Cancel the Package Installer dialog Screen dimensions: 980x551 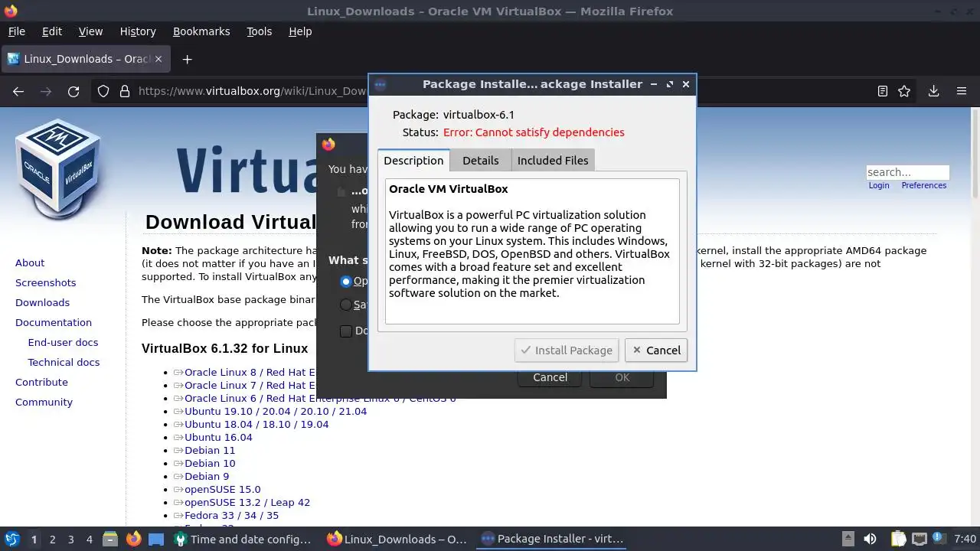(656, 350)
